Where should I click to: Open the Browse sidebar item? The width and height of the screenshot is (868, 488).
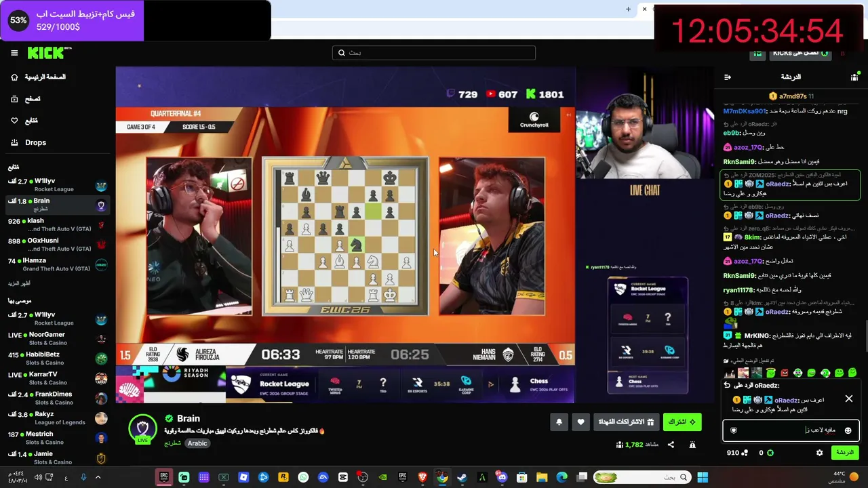click(x=26, y=99)
